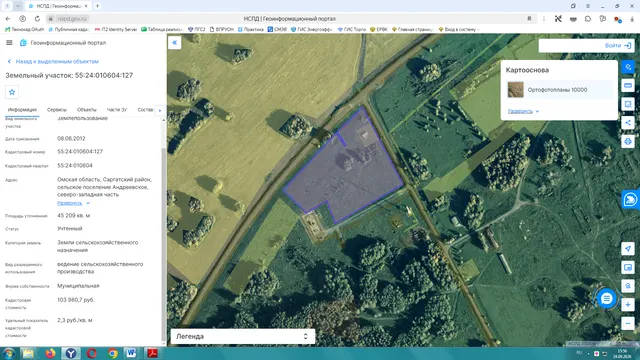Click the cadastral quarter value 55:24:010604
The image size is (640, 360).
coord(75,165)
